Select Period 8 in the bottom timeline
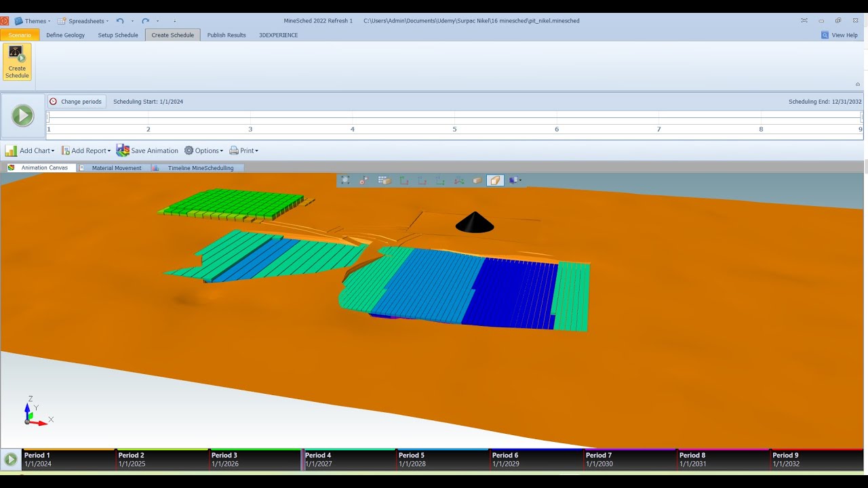Viewport: 868px width, 488px height. [724, 460]
